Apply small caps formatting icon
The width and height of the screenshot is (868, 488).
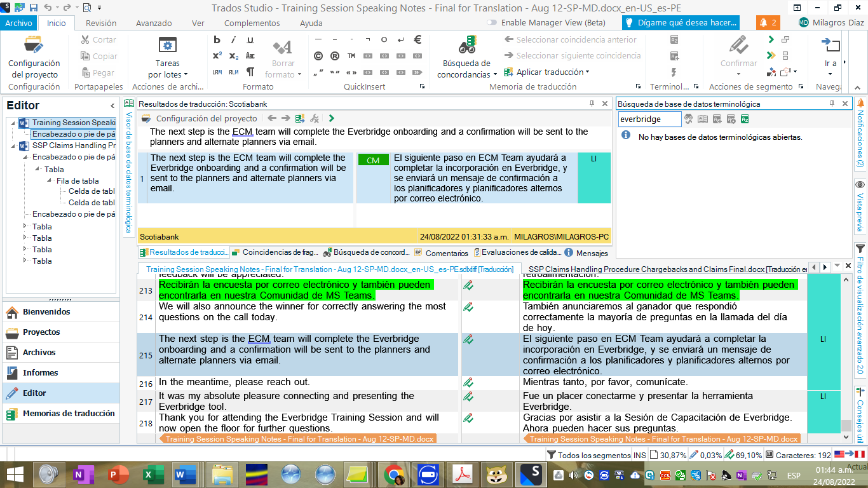[x=250, y=56]
